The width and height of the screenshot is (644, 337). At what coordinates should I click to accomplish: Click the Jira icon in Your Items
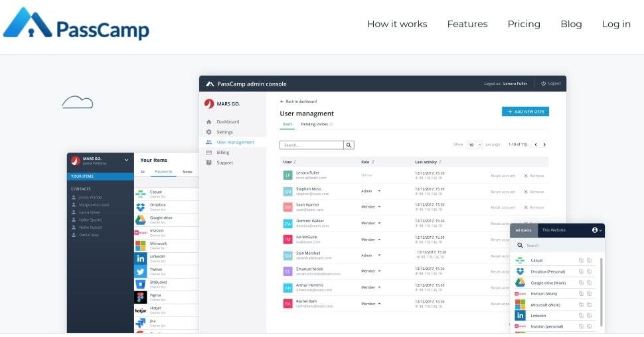[x=141, y=322]
